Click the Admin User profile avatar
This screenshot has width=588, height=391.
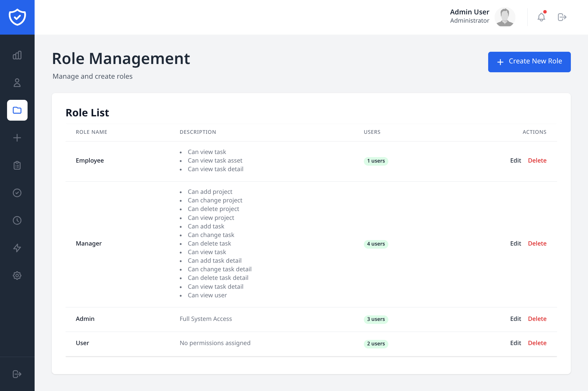(505, 17)
